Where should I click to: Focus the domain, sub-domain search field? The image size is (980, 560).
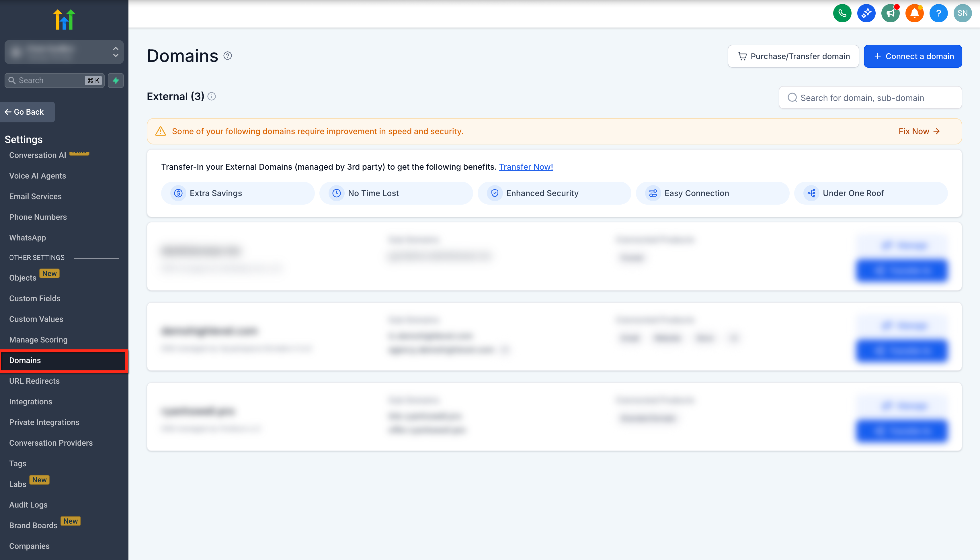click(x=870, y=98)
